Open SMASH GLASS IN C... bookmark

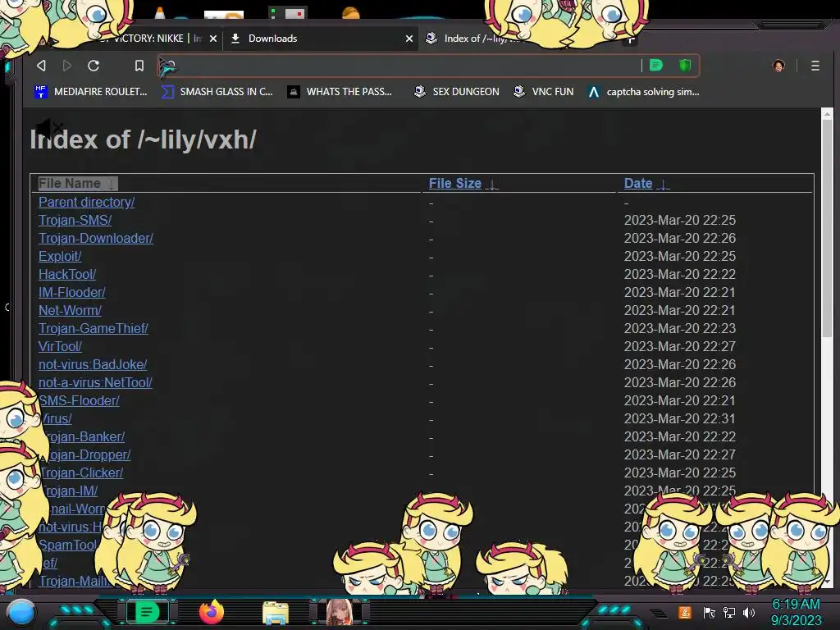[x=217, y=92]
